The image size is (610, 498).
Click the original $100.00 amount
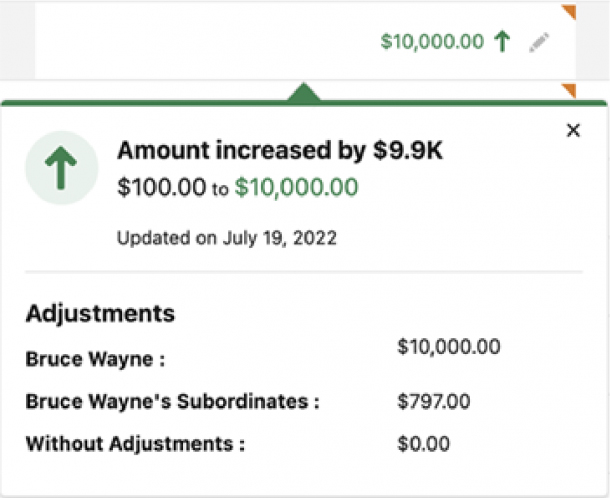click(161, 187)
